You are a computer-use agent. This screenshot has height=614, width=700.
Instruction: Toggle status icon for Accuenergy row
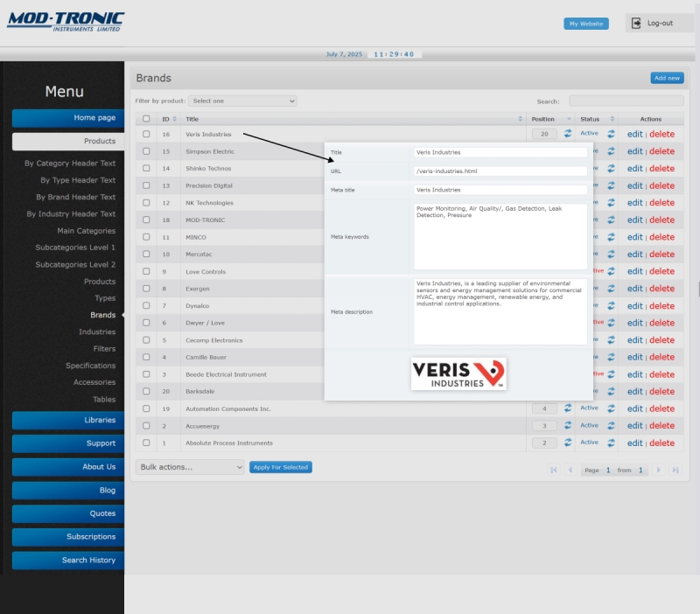(611, 426)
